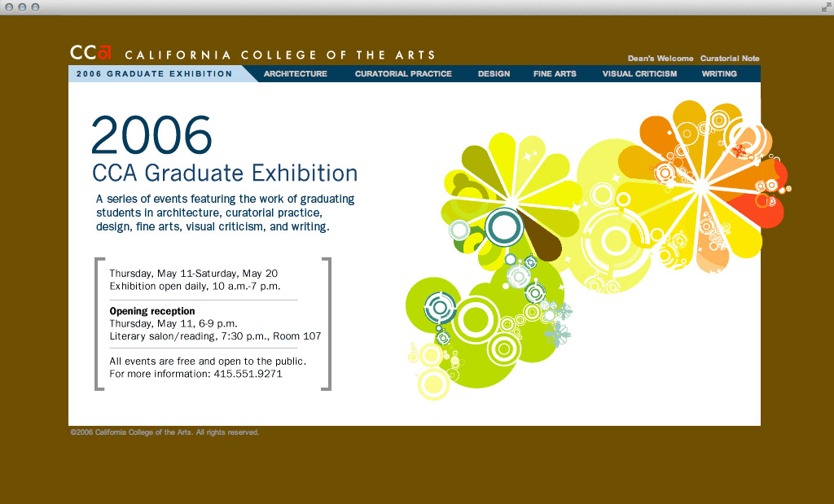Click the third window zoom button

click(x=35, y=7)
